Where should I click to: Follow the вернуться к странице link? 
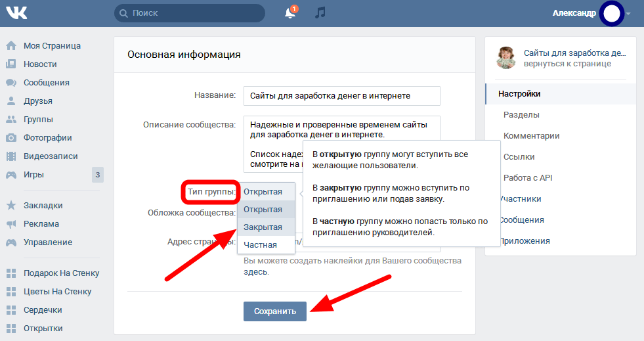point(567,64)
